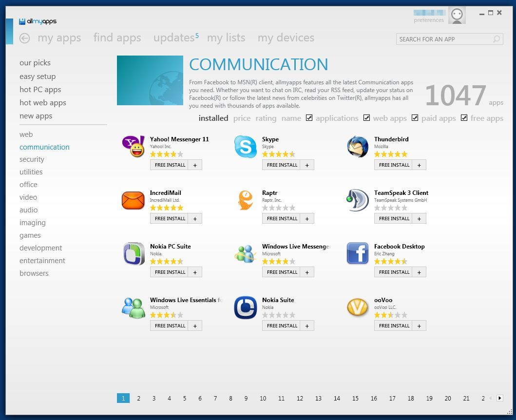Install Nokia Suite with FREE INSTALL
Screen dimensions: 516x420
281,326
